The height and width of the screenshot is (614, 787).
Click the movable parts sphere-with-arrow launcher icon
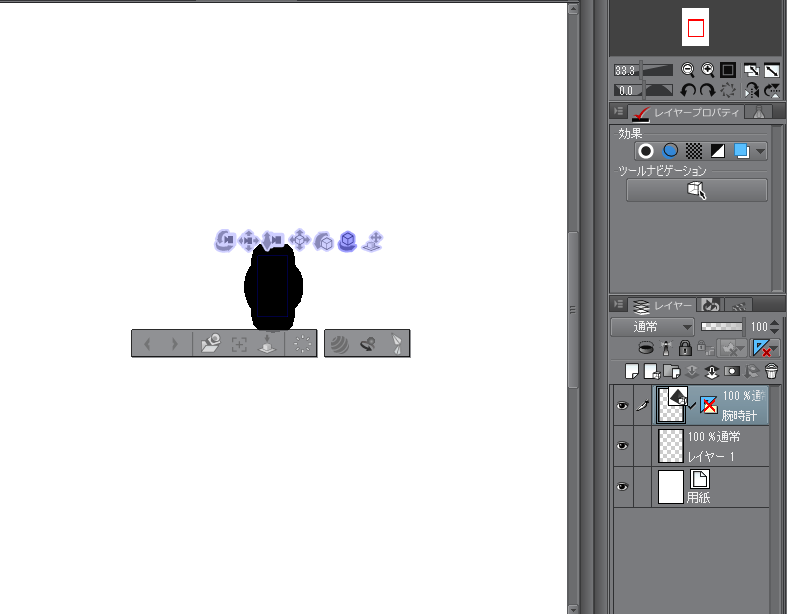(368, 344)
